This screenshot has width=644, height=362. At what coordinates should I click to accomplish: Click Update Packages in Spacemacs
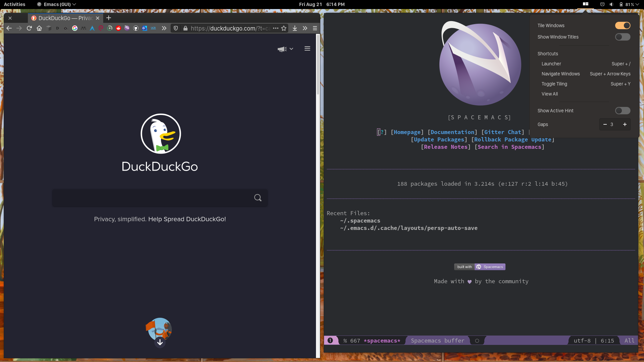[x=438, y=139]
